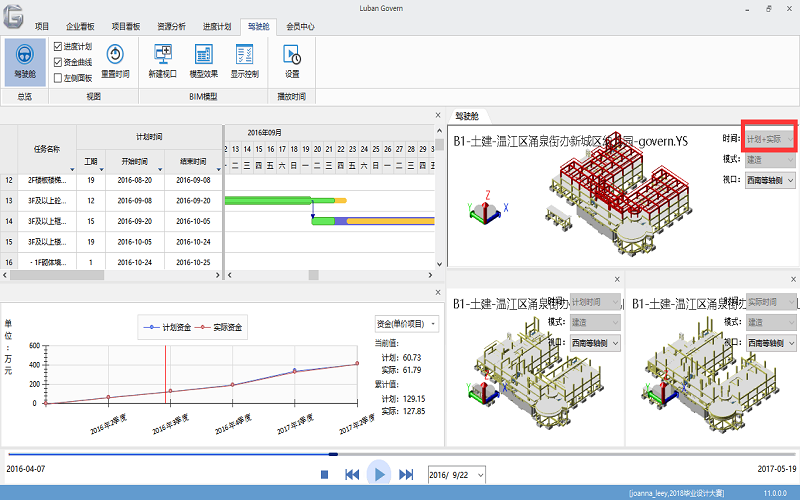Screen dimensions: 800x500
Task: Switch to 进度计划 ribbon tab
Action: (x=217, y=27)
